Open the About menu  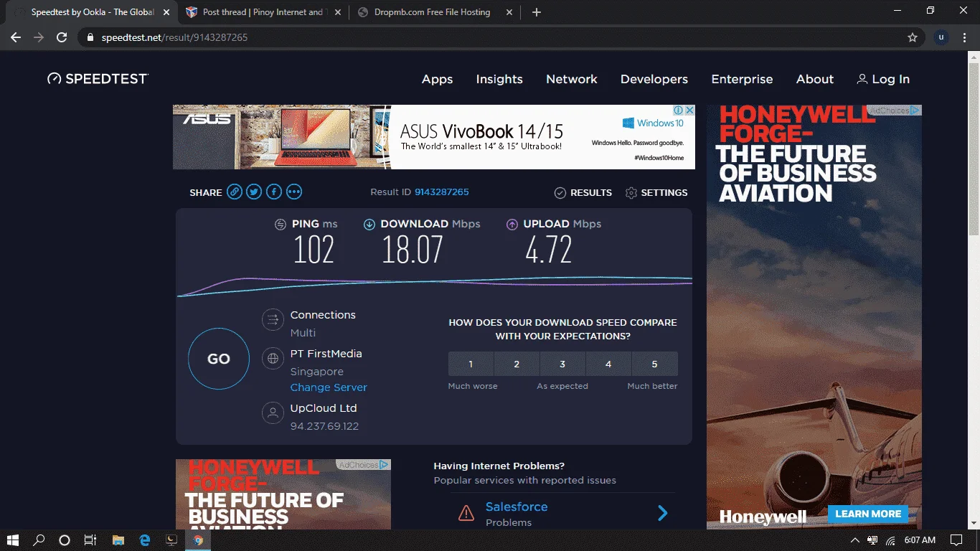pyautogui.click(x=815, y=79)
